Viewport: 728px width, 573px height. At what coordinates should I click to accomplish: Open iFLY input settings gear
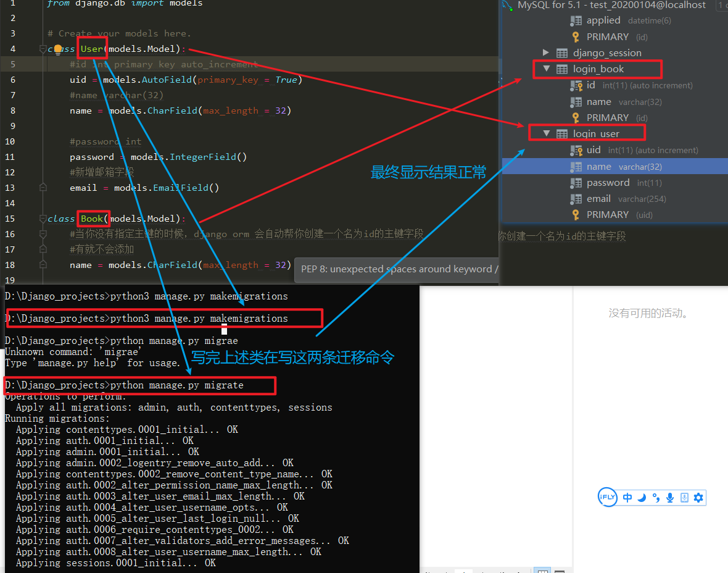(x=698, y=498)
